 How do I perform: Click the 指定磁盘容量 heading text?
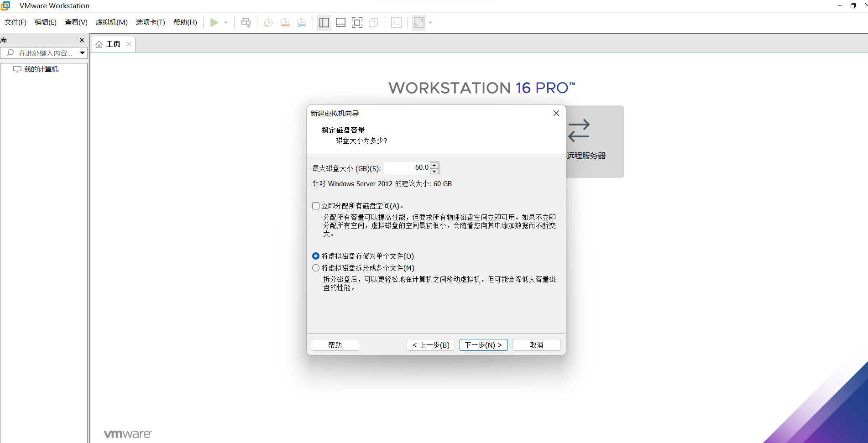coord(343,130)
